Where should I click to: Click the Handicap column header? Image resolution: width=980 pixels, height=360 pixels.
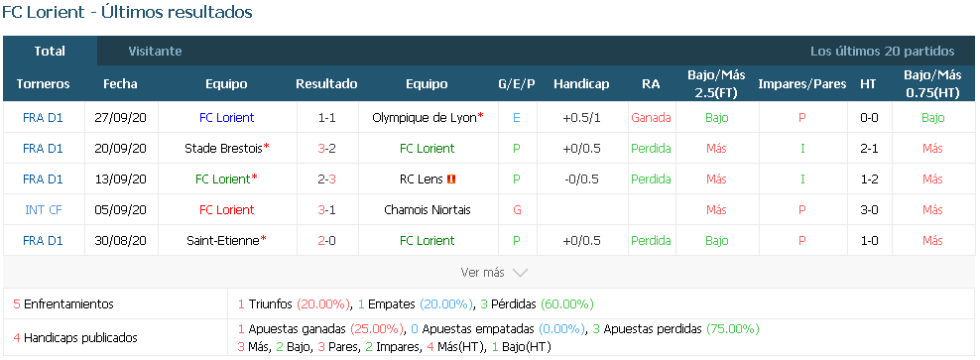tap(581, 83)
